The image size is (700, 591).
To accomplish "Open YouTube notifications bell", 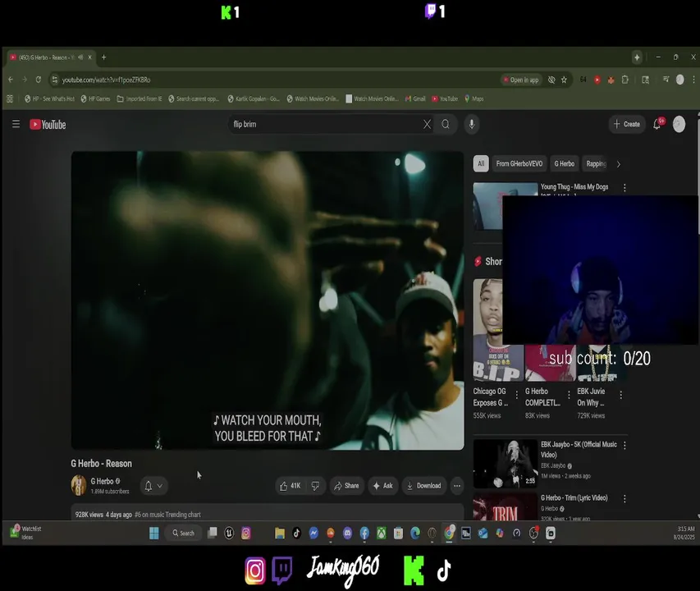I will 657,124.
